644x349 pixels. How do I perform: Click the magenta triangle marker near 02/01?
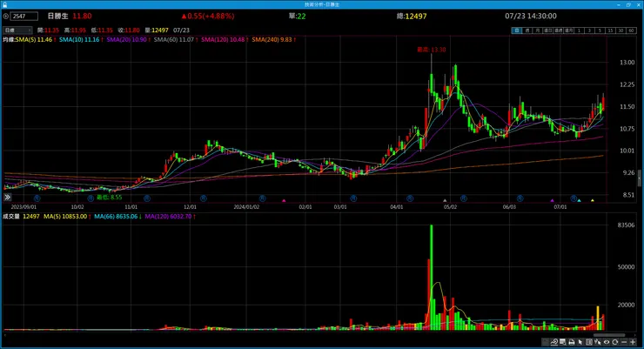pos(284,201)
